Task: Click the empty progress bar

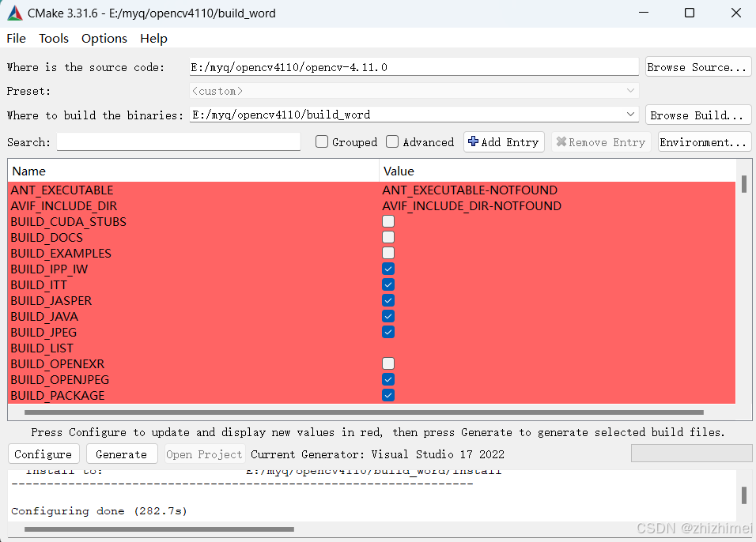Action: [x=691, y=454]
